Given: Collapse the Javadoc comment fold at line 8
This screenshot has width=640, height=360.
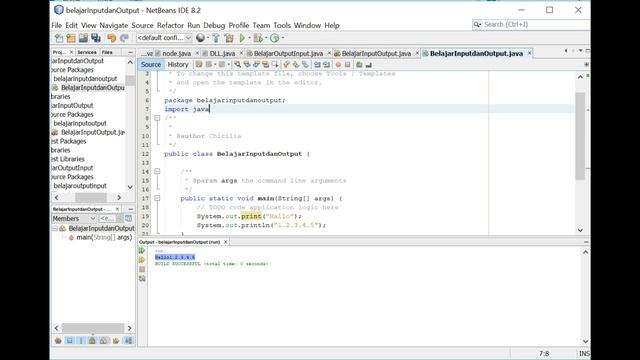Looking at the screenshot, I should [157, 118].
